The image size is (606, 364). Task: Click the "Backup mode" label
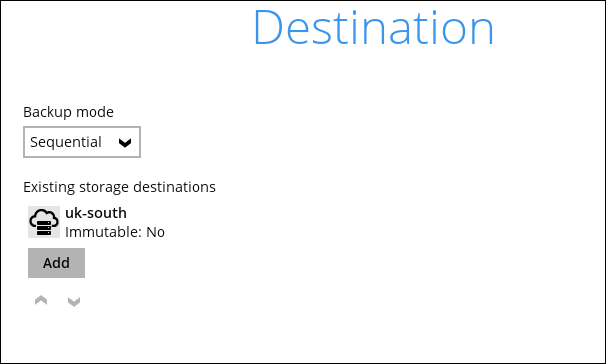click(x=68, y=112)
